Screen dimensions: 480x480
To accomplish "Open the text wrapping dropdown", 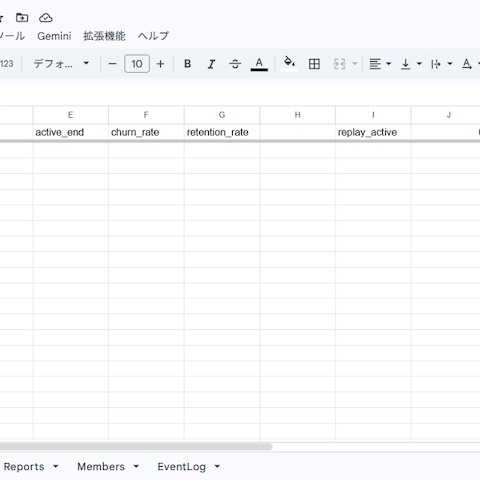I will coord(441,64).
